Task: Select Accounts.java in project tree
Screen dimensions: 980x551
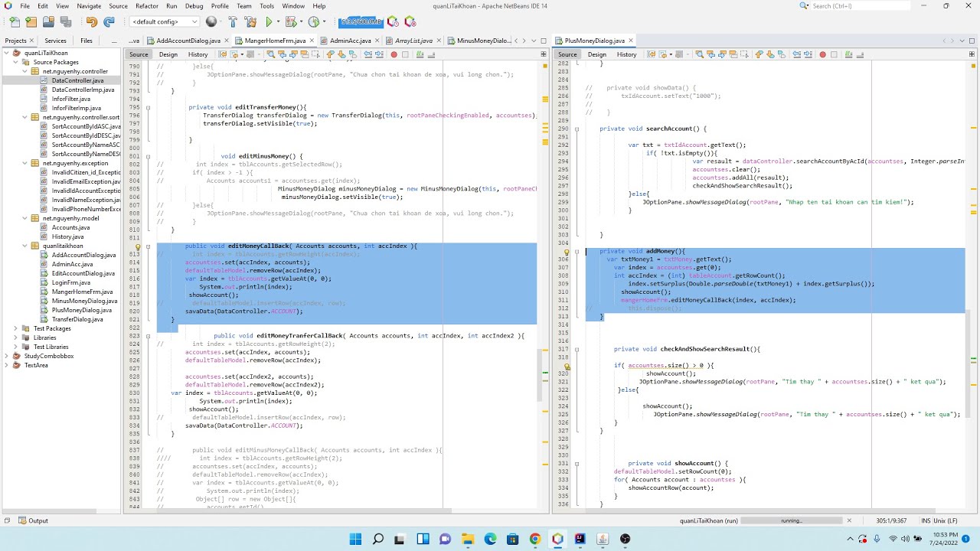Action: click(x=70, y=227)
